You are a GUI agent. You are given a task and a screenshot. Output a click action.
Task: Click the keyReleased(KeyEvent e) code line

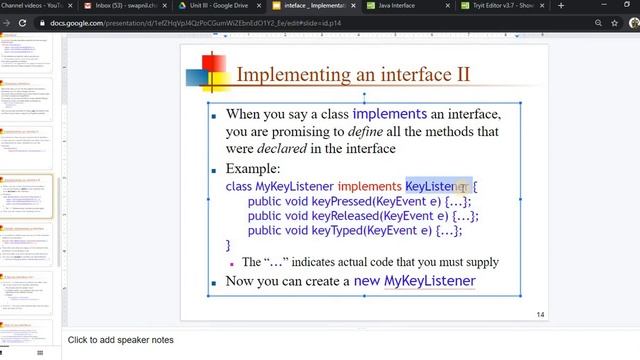(363, 216)
